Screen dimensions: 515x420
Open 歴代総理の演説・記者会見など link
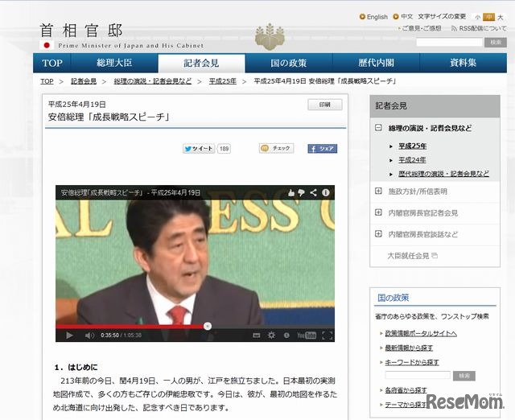pyautogui.click(x=443, y=174)
